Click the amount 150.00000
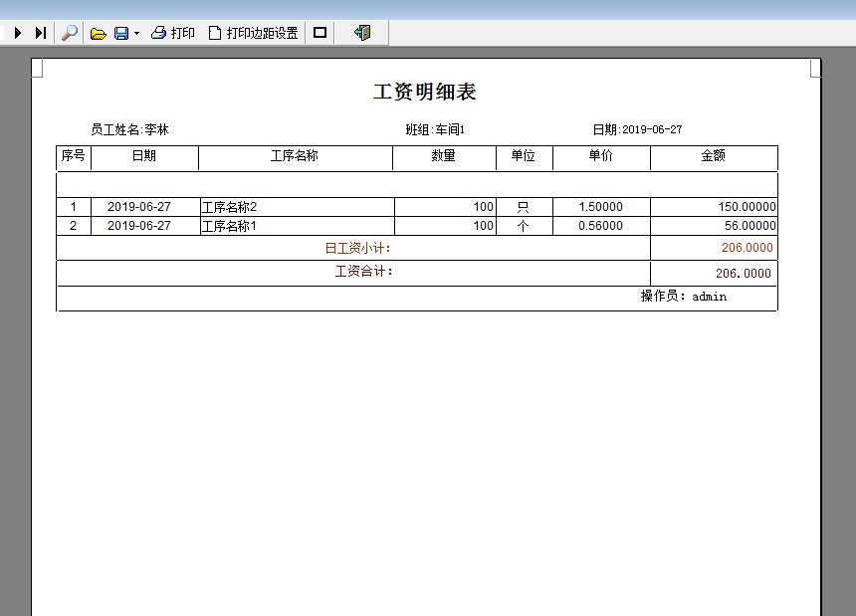856x616 pixels. click(x=747, y=207)
